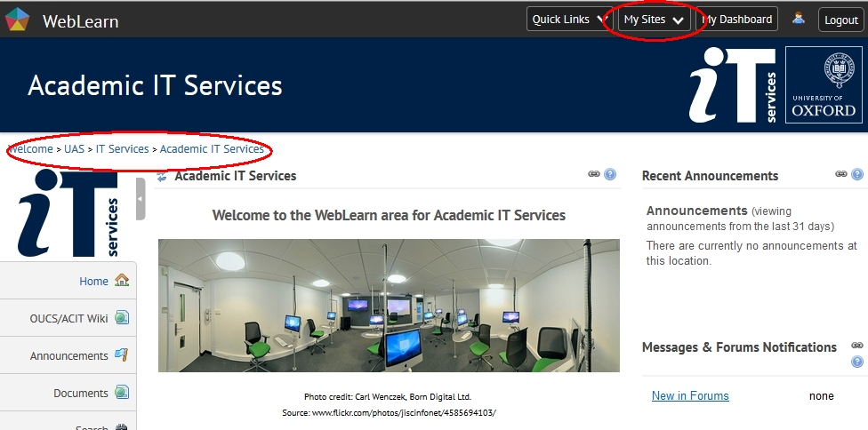Screen dimensions: 868x430
Task: Click the panoramic computer room photo
Action: [389, 305]
